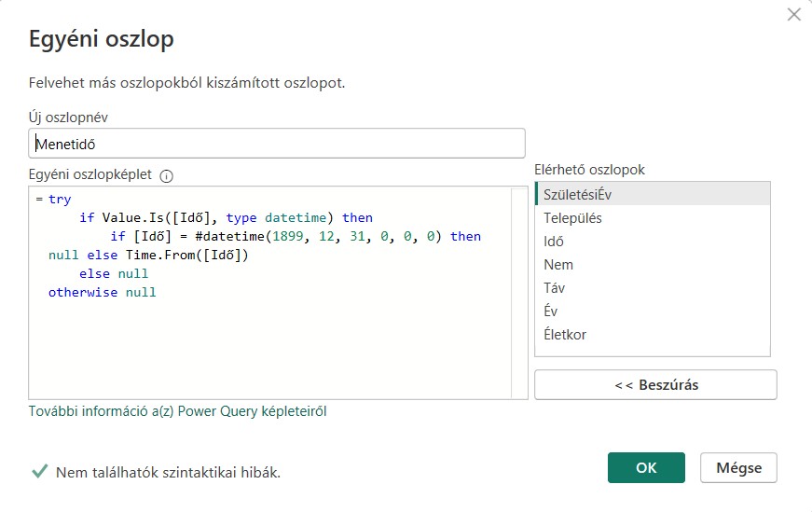
Task: Select Település in available columns list
Action: 653,218
